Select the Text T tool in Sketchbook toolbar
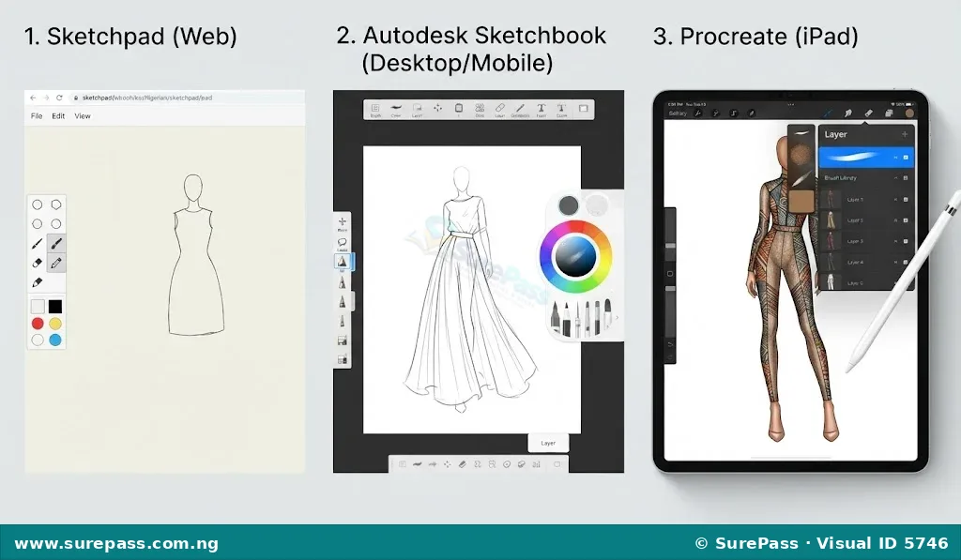Viewport: 961px width, 560px height. point(542,109)
